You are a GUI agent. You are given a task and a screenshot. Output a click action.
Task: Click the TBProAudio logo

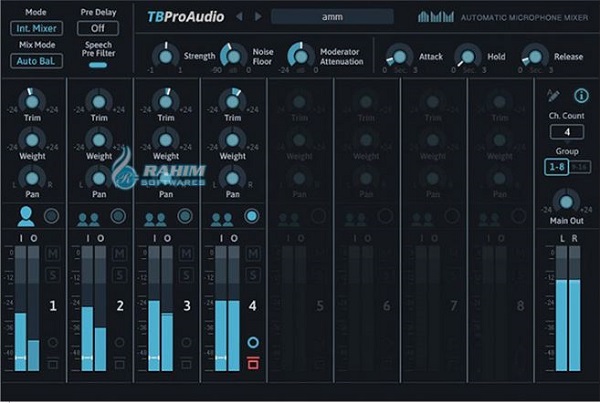pyautogui.click(x=186, y=17)
